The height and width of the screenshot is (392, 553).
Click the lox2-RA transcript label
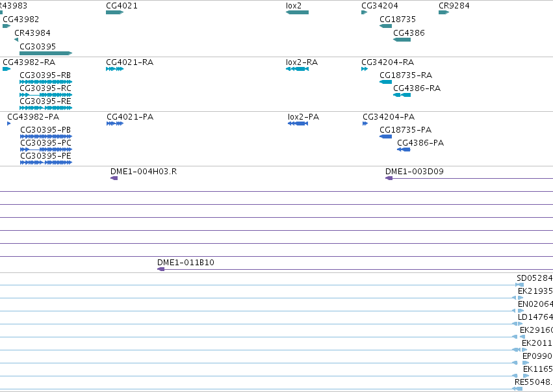[x=302, y=62]
